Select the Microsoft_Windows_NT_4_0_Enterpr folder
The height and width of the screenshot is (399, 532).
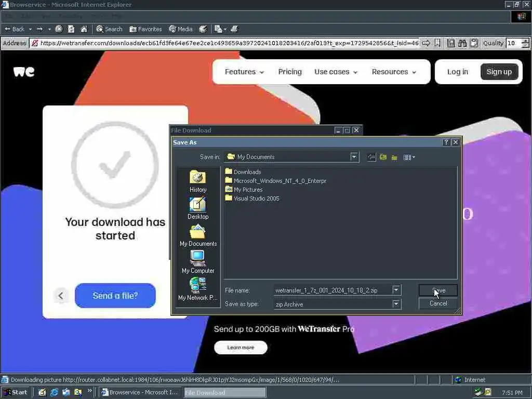[275, 180]
